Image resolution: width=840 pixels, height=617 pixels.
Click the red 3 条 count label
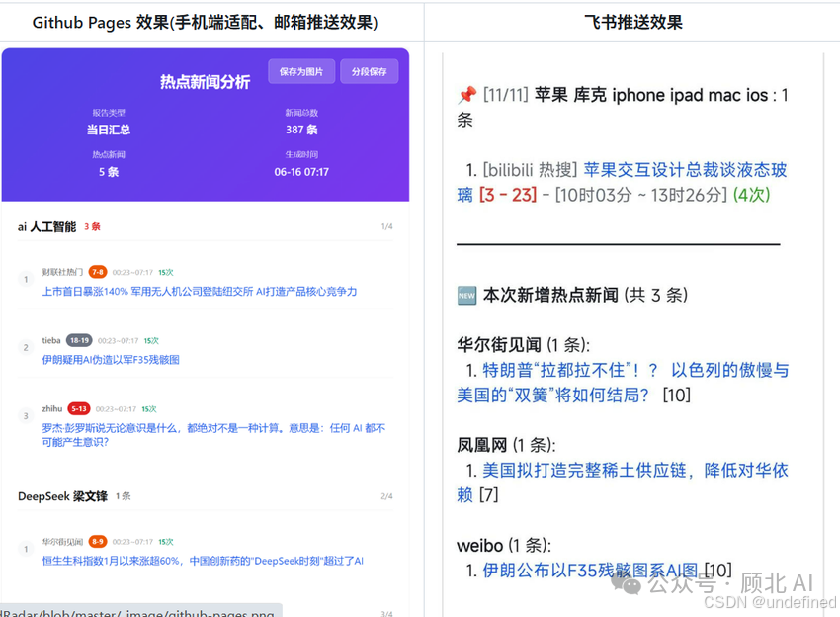pyautogui.click(x=92, y=226)
